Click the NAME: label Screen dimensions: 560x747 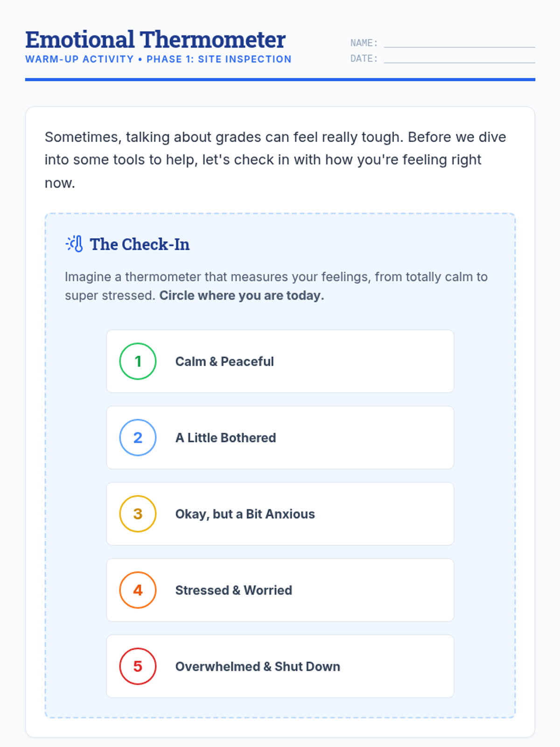pos(364,43)
